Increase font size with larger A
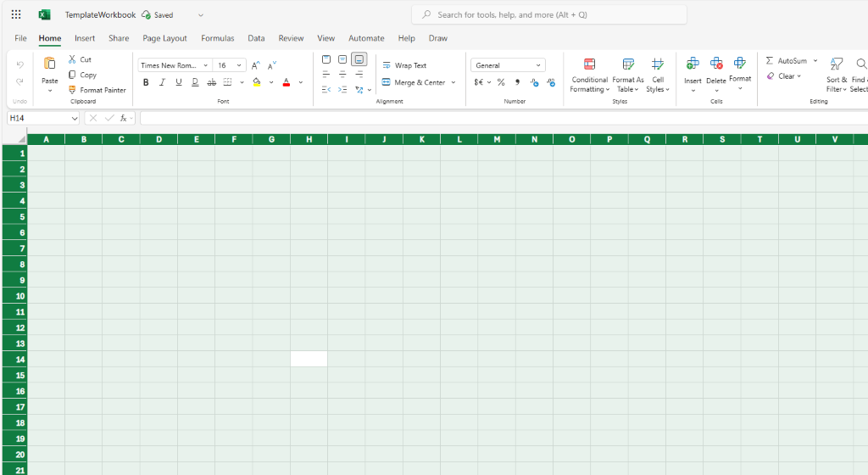This screenshot has height=475, width=868. [x=256, y=65]
